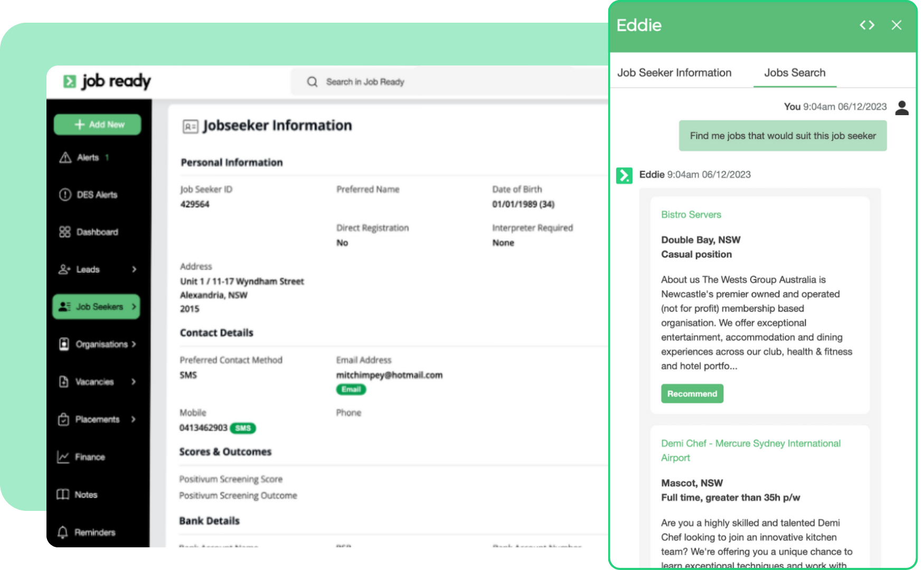Expand the Placements chevron
The width and height of the screenshot is (924, 570).
click(x=133, y=419)
